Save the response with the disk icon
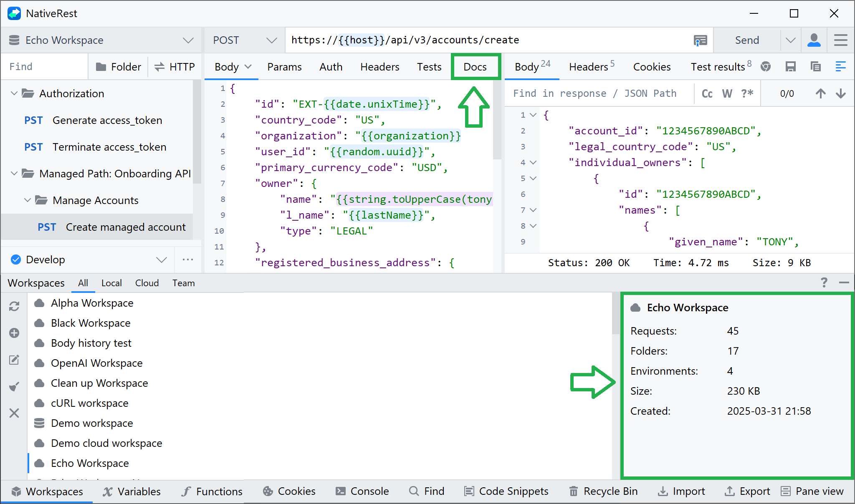Viewport: 855px width, 504px height. [x=790, y=66]
